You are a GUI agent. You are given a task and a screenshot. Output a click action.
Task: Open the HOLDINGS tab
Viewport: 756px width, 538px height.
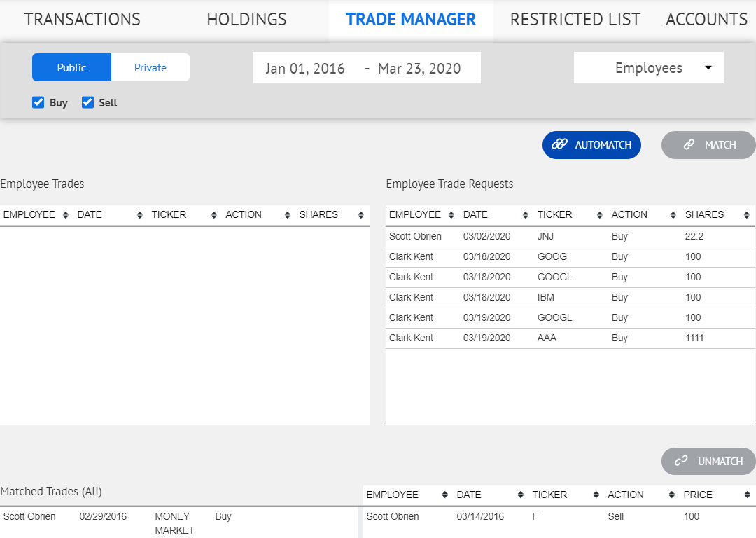(246, 19)
